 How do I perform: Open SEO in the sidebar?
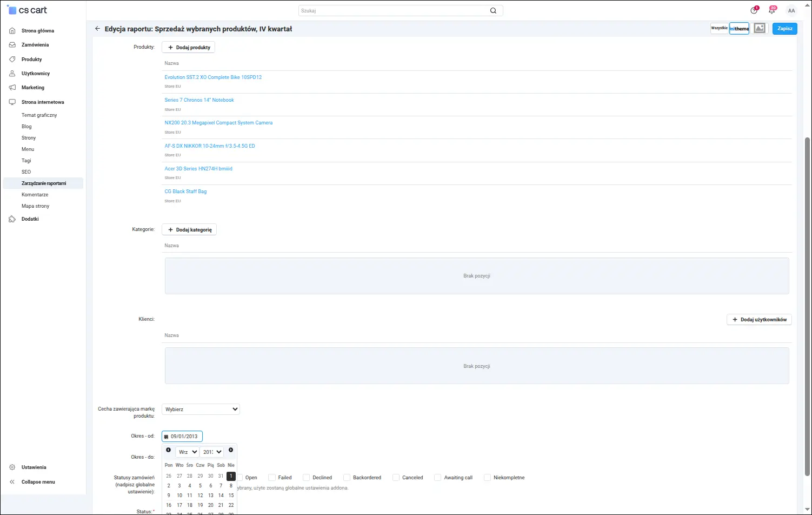coord(26,172)
